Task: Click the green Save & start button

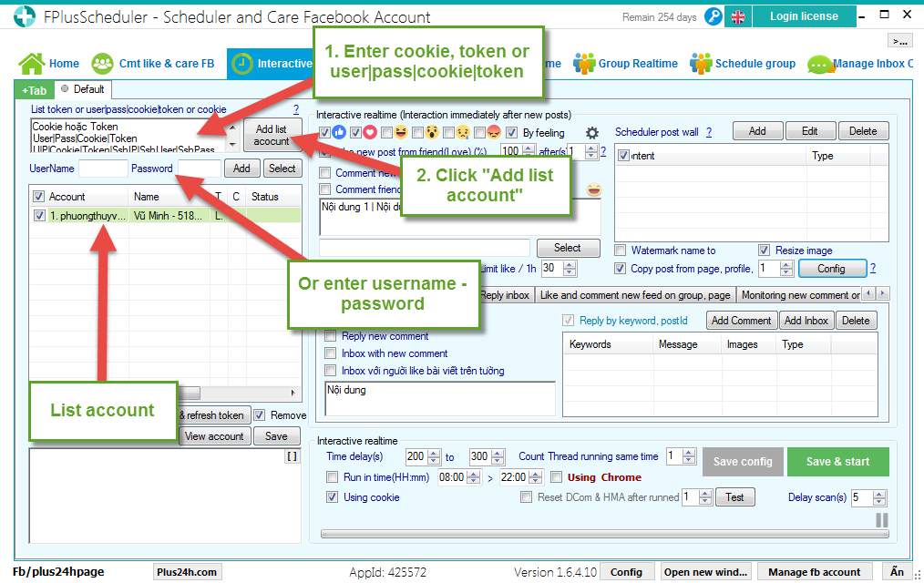Action: [838, 462]
